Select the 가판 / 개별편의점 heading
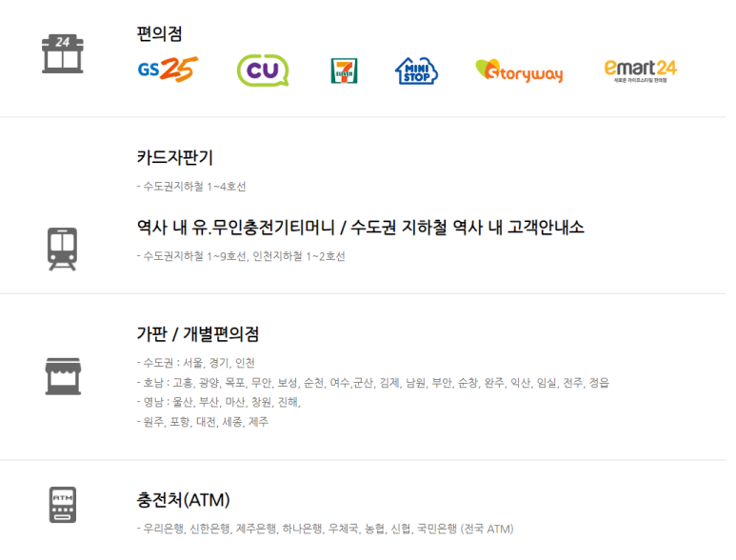Image resolution: width=736 pixels, height=560 pixels. click(x=198, y=334)
